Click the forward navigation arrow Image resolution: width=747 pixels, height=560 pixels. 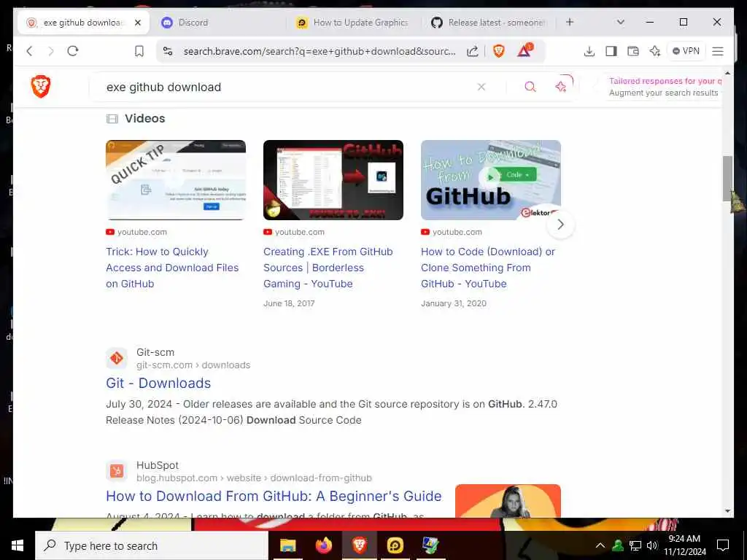[51, 51]
